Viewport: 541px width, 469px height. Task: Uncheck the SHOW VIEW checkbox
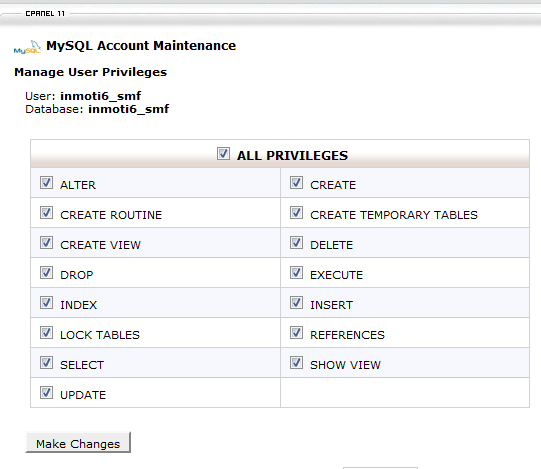click(296, 363)
